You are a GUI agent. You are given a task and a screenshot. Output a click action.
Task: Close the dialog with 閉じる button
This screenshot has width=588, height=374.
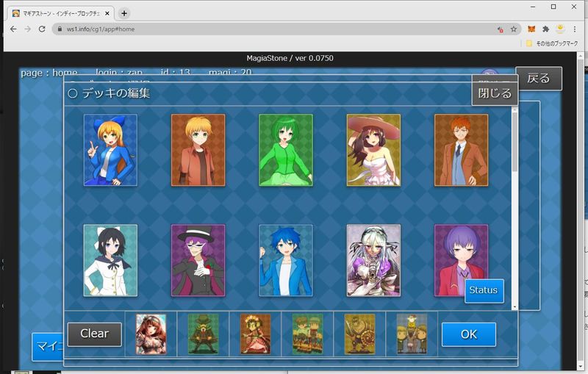point(495,93)
